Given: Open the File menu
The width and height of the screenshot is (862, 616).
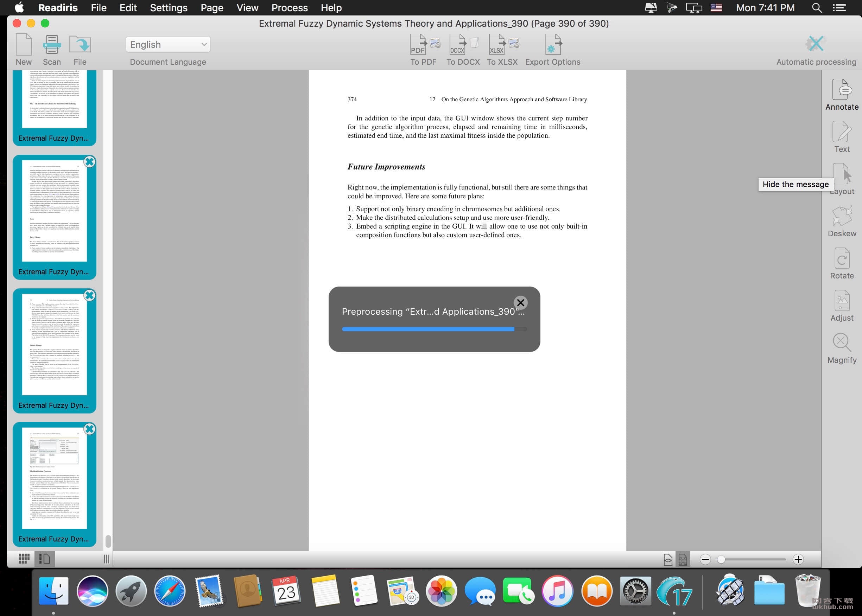Looking at the screenshot, I should 99,8.
